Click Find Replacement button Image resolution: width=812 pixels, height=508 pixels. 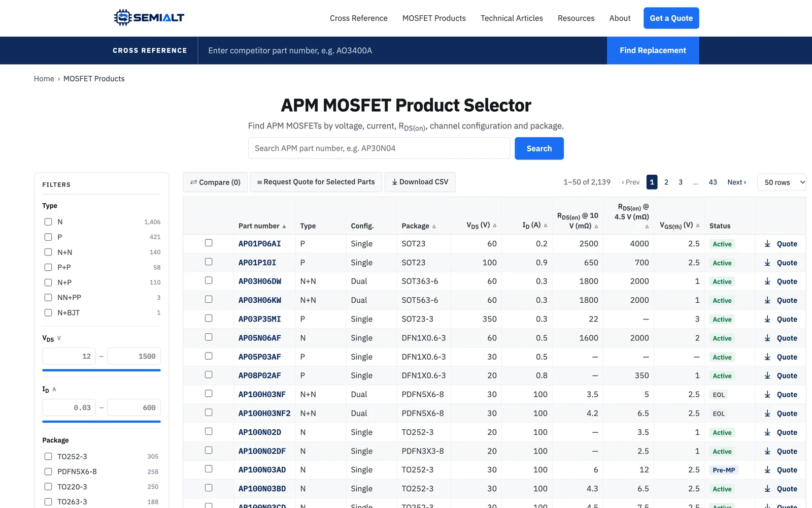pyautogui.click(x=653, y=50)
